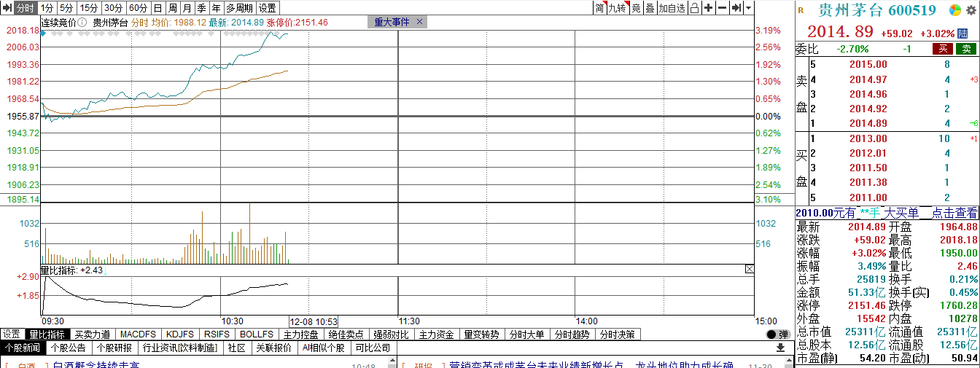Select the 分时决策 indicator tab
Image resolution: width=980 pixels, height=368 pixels.
[x=617, y=334]
